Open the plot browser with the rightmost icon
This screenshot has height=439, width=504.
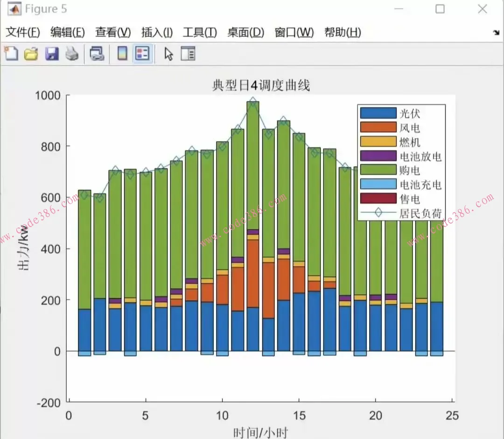[x=188, y=53]
